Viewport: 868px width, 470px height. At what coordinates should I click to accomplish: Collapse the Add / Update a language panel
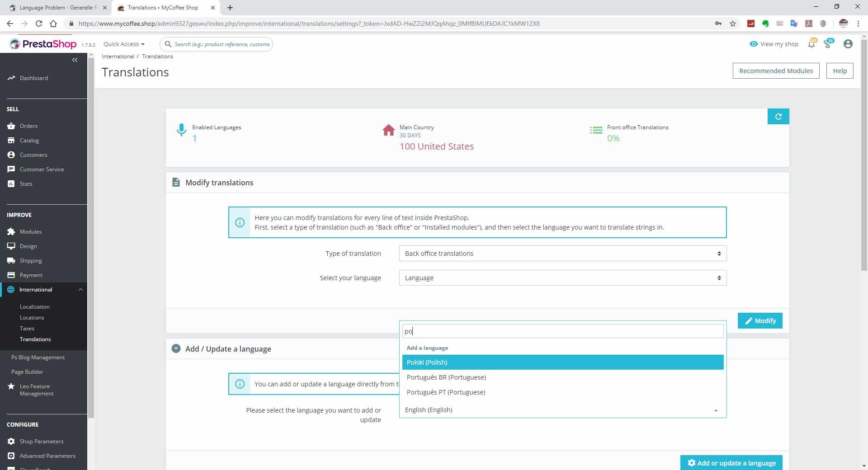[x=176, y=349]
